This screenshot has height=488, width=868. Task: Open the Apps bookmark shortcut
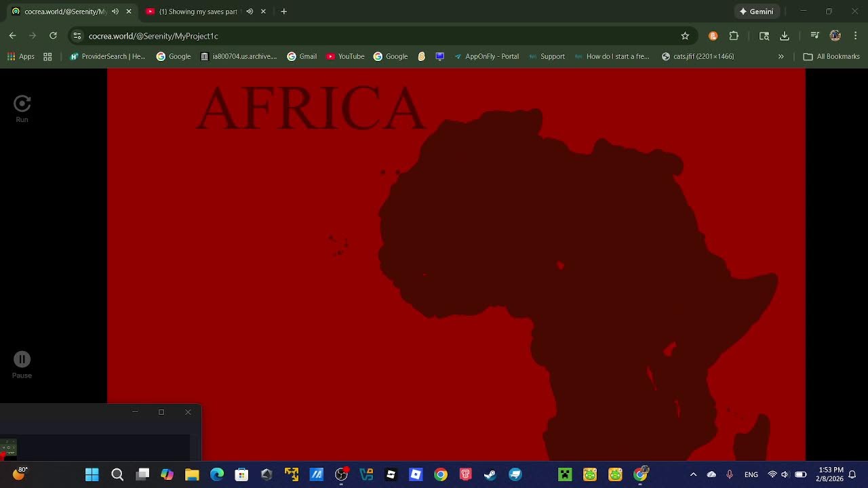click(20, 56)
